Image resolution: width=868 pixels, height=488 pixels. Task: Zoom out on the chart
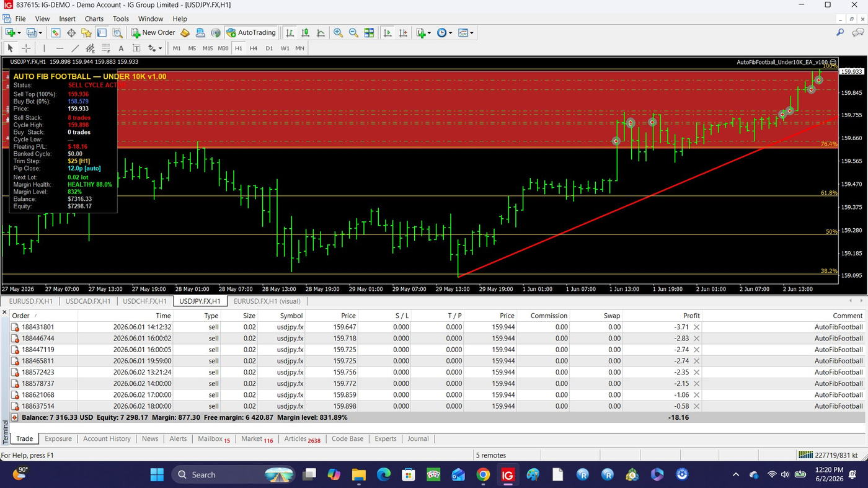click(353, 32)
